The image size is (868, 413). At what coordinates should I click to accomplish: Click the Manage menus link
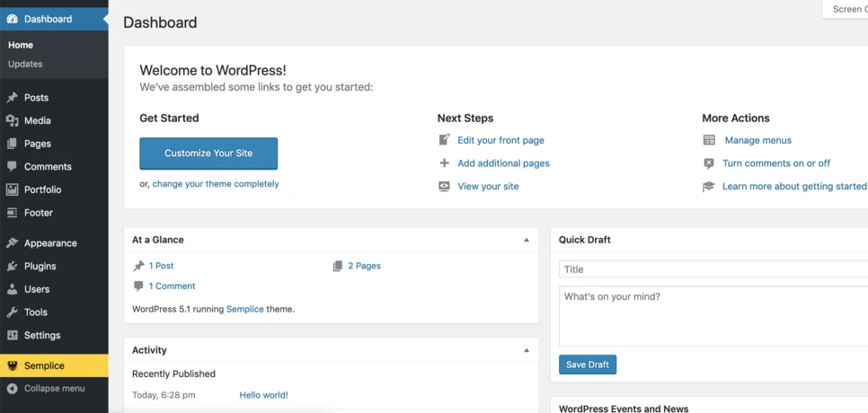[757, 141]
